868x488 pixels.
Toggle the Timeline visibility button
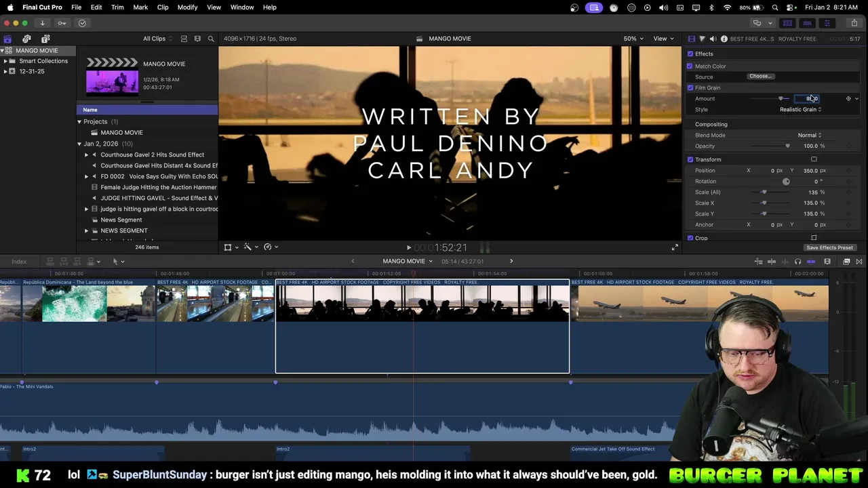click(x=807, y=23)
